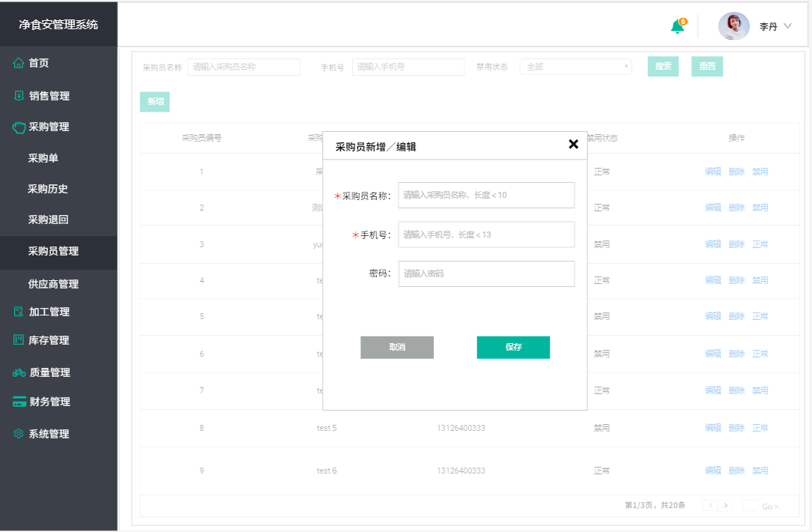Click the 搜索 search button

click(x=663, y=66)
